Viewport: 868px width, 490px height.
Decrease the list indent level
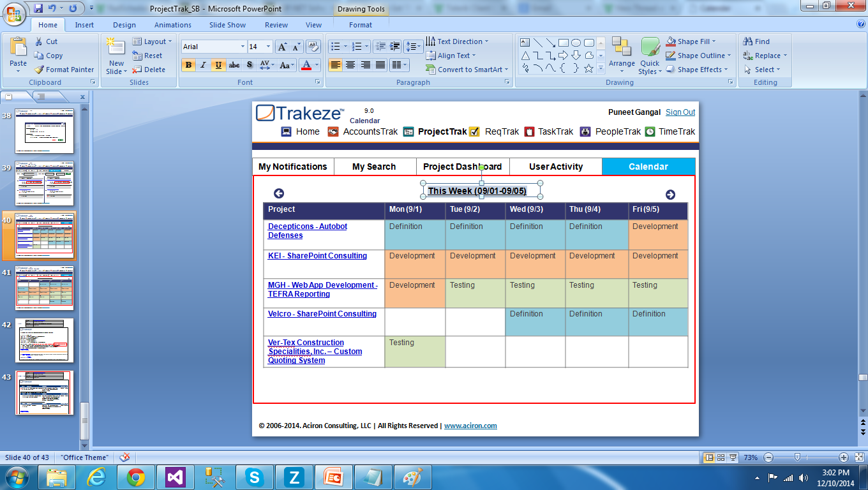pos(380,47)
